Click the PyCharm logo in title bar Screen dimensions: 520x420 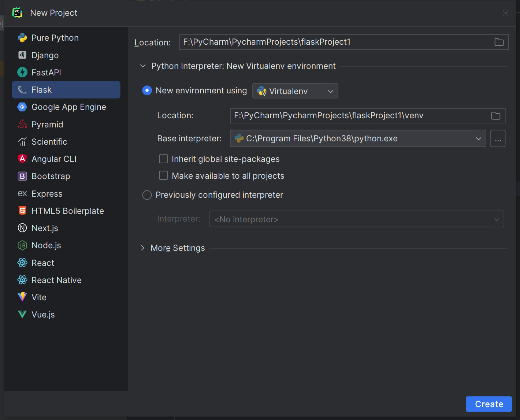pos(17,13)
